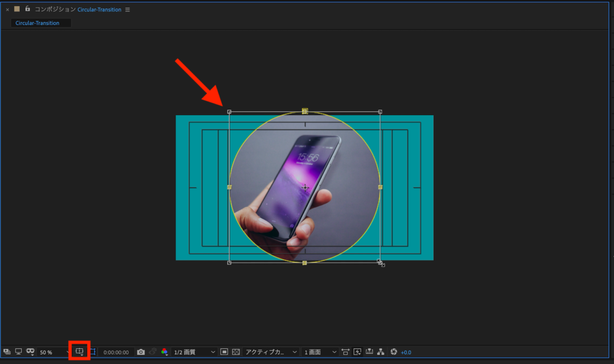Select the Circular-Transition breadcrumb tab
The image size is (614, 364).
37,23
